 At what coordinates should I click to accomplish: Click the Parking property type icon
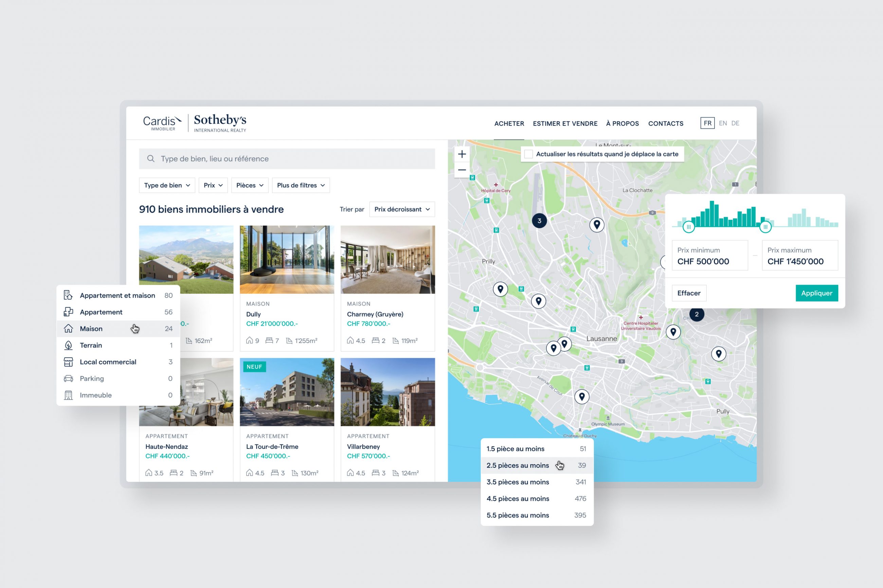point(68,378)
